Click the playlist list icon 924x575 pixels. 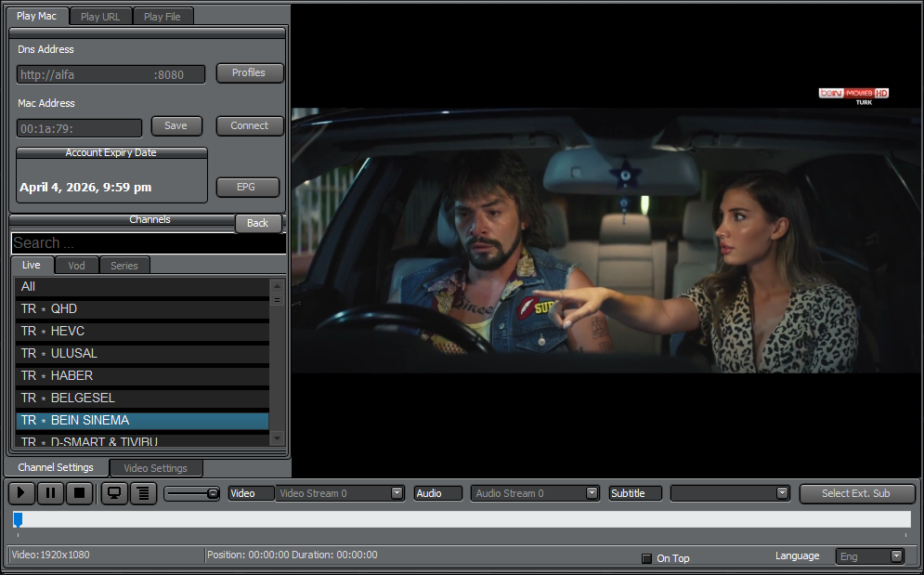click(142, 493)
